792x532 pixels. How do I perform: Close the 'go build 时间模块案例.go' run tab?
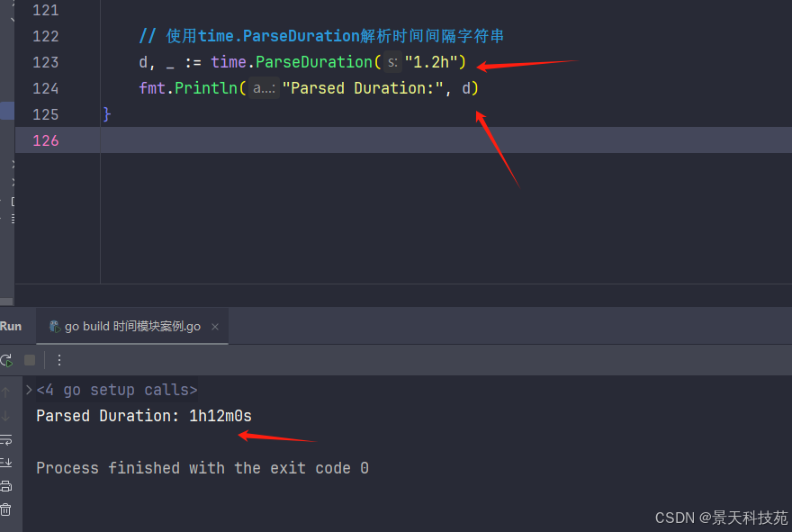[215, 327]
